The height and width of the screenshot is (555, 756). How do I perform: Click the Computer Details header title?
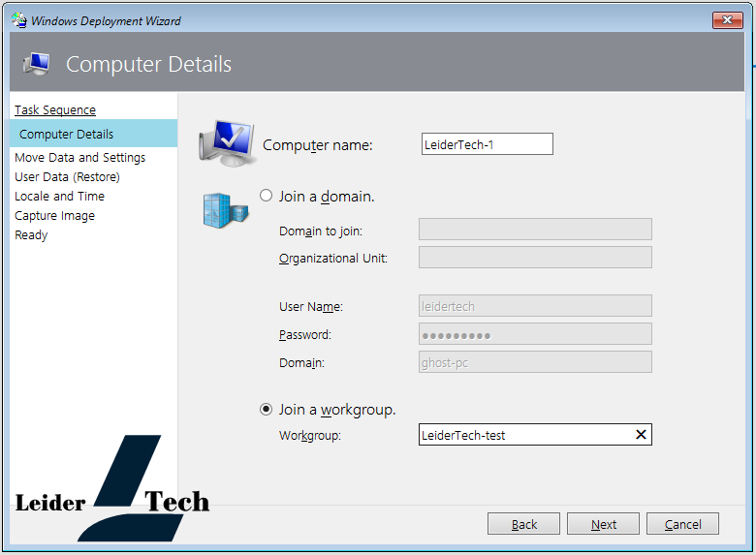[x=148, y=65]
